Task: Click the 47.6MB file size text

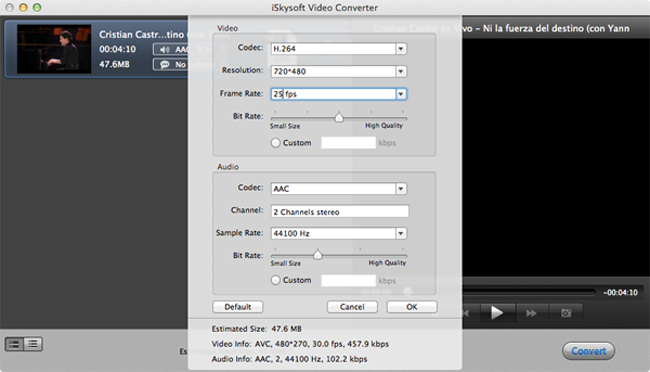Action: (114, 64)
